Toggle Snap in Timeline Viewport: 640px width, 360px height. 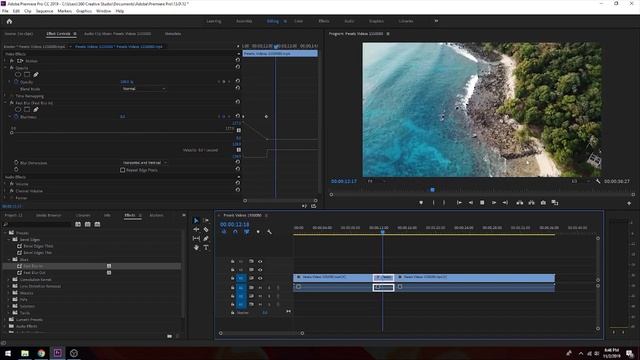click(x=235, y=232)
